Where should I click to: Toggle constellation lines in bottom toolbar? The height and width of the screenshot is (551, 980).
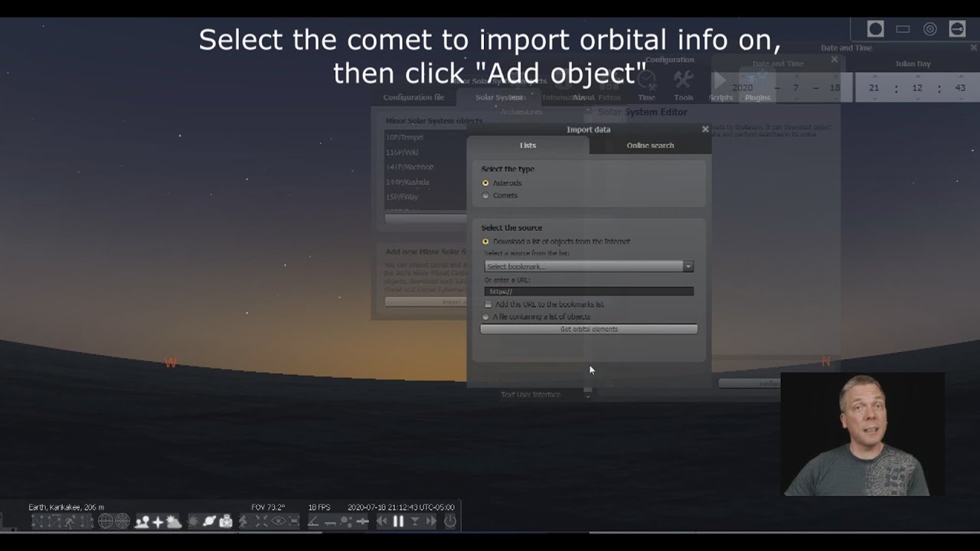coord(37,521)
